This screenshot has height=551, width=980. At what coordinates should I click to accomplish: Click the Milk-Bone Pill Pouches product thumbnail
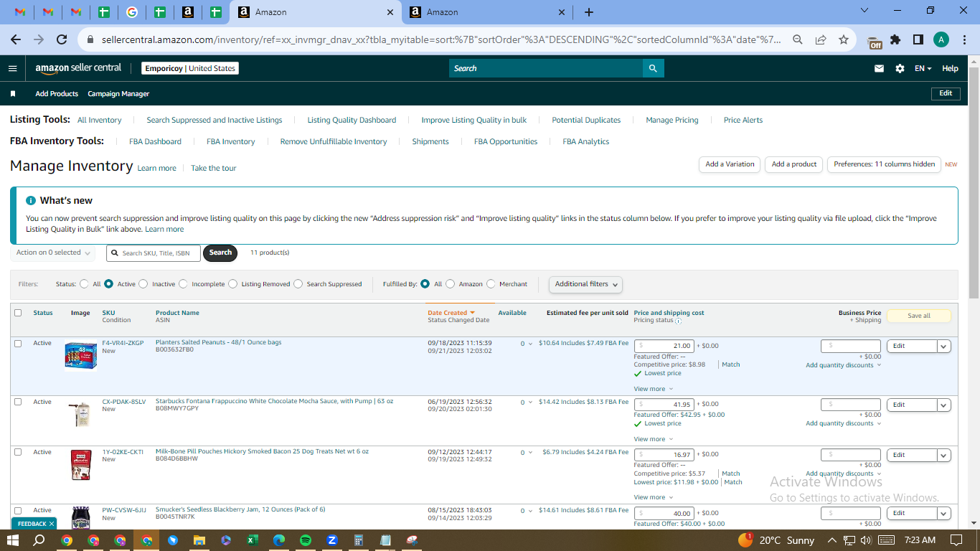click(80, 464)
